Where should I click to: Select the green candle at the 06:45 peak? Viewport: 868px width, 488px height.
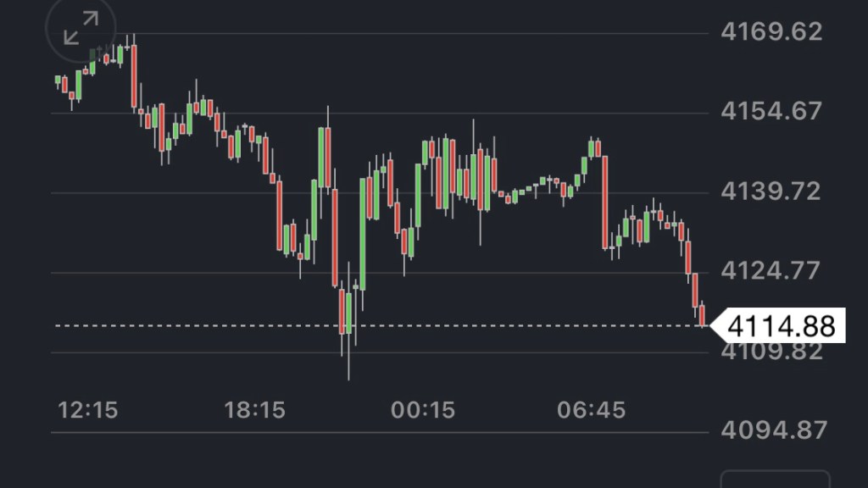[592, 148]
